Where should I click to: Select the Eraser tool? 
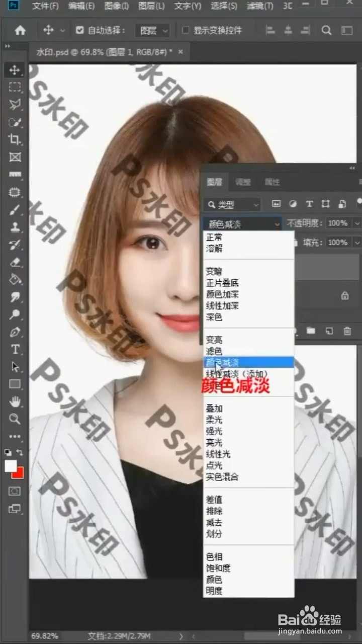[x=15, y=262]
